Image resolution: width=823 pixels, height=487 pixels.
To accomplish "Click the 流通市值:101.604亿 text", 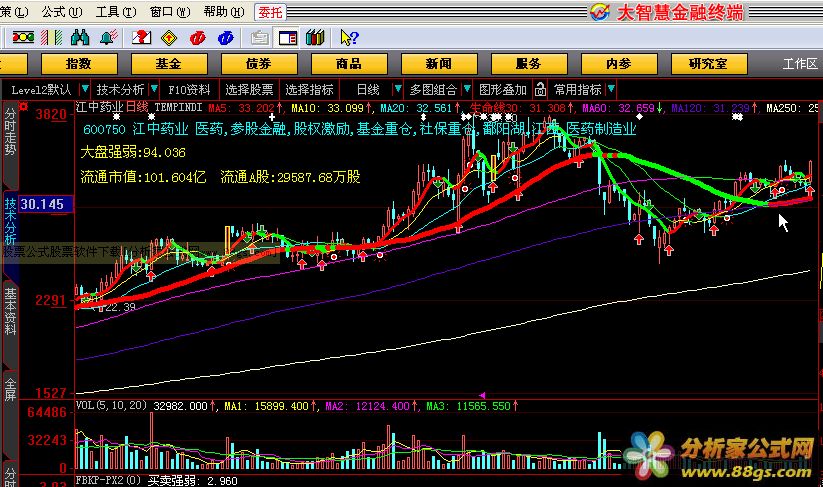I will click(143, 177).
